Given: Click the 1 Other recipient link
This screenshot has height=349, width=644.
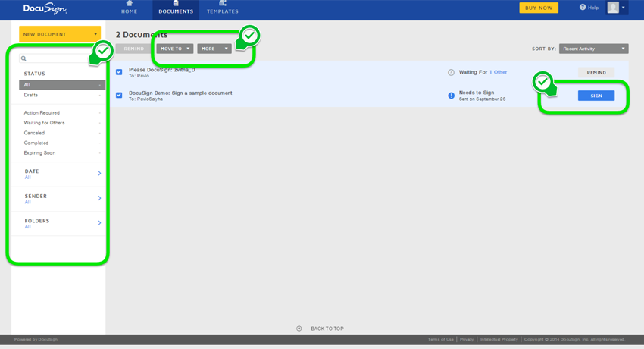Looking at the screenshot, I should pos(498,72).
